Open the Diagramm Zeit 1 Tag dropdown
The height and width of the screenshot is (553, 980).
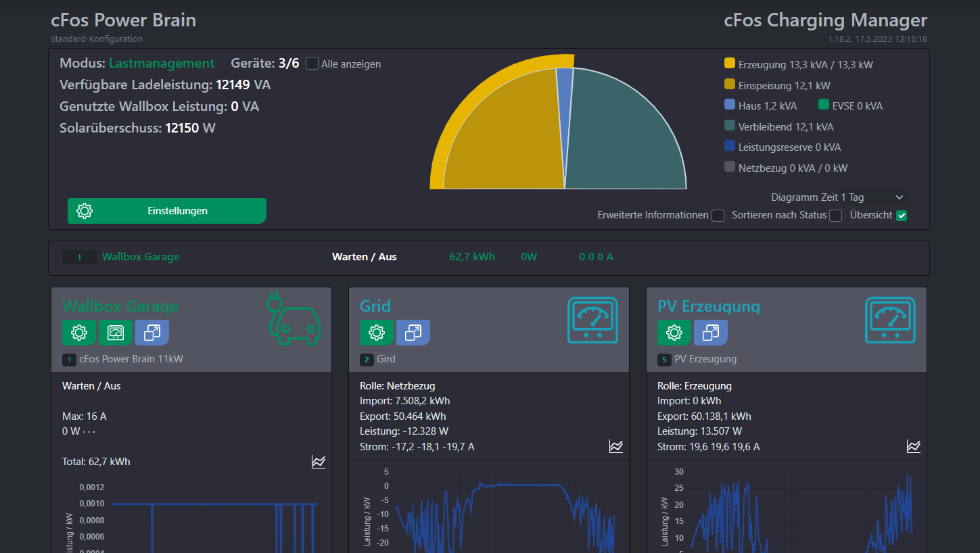tap(839, 197)
